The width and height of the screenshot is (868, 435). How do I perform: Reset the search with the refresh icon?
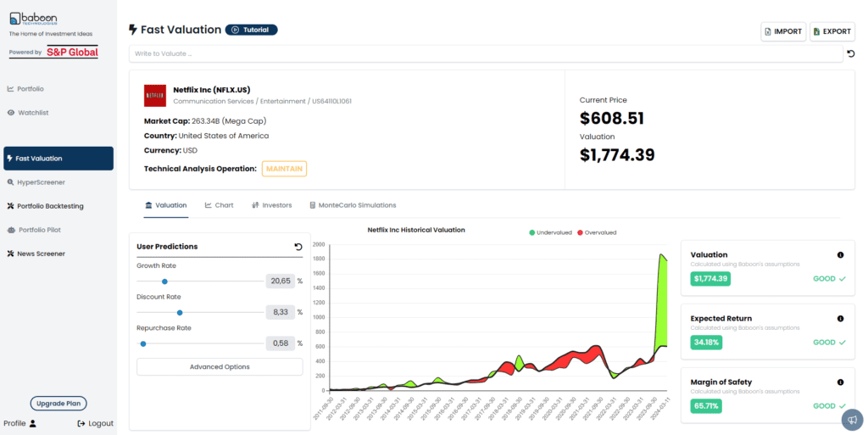(x=851, y=53)
